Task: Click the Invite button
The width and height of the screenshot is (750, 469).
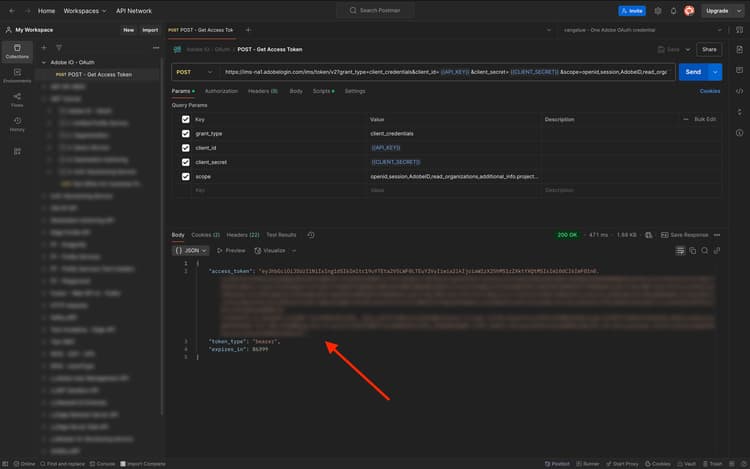Action: coord(632,11)
